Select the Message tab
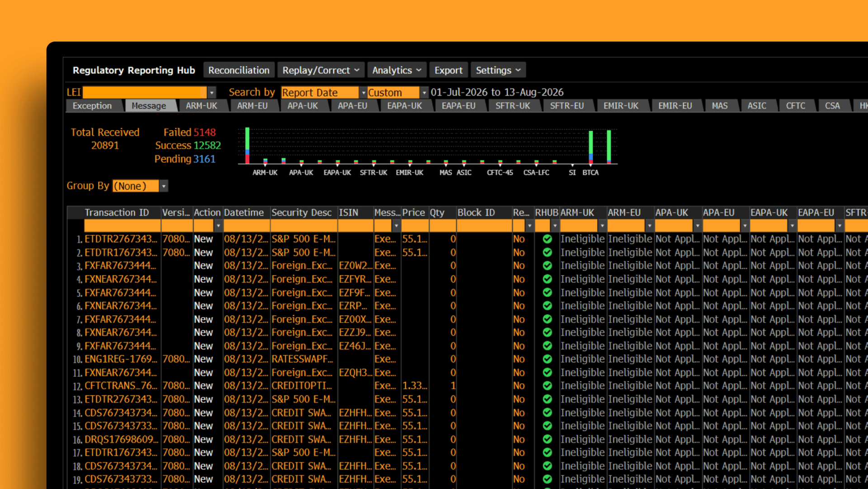This screenshot has height=489, width=868. coord(149,106)
